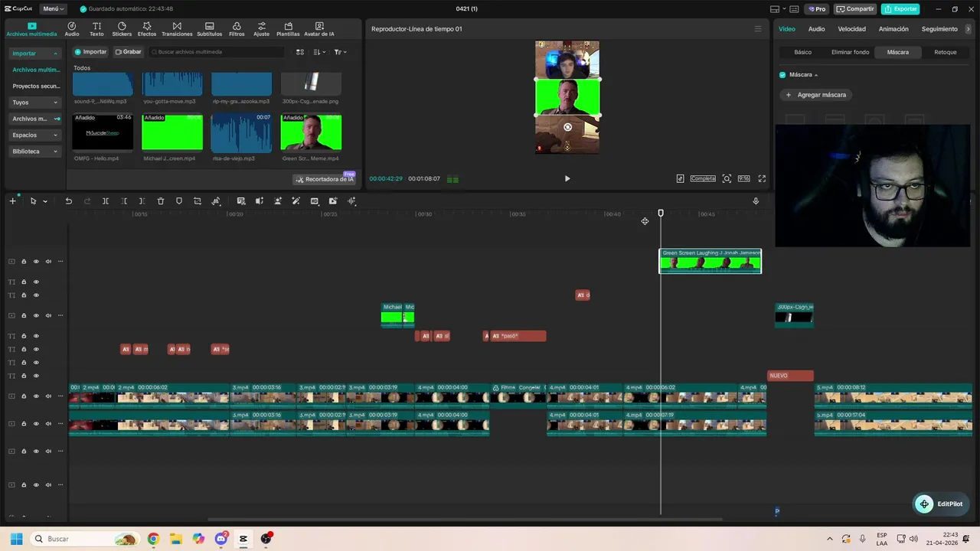980x551 pixels.
Task: Open the Menú dropdown
Action: coord(53,9)
